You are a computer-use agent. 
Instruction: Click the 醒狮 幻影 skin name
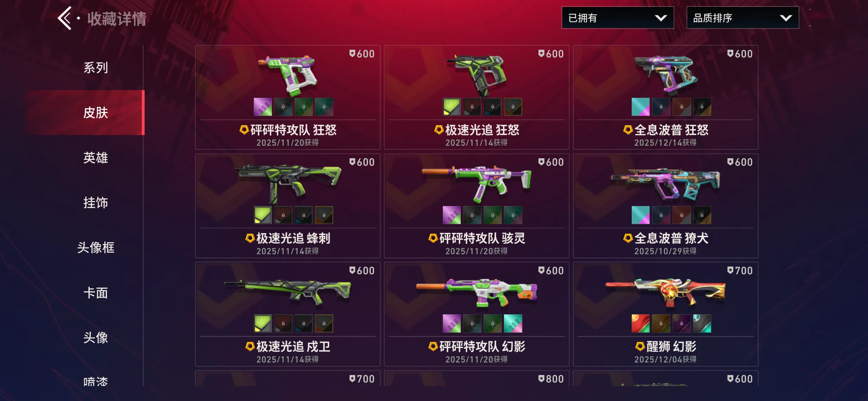coord(671,346)
